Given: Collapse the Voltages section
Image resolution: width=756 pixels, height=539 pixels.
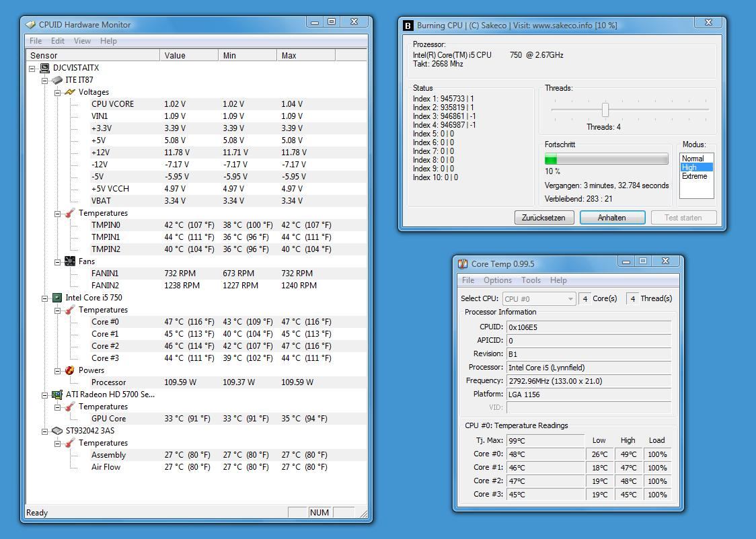Looking at the screenshot, I should click(x=57, y=93).
